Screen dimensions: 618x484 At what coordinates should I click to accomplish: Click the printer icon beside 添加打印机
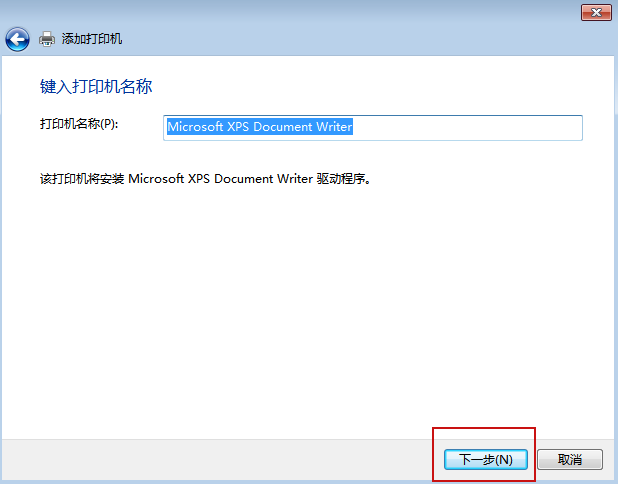(47, 40)
